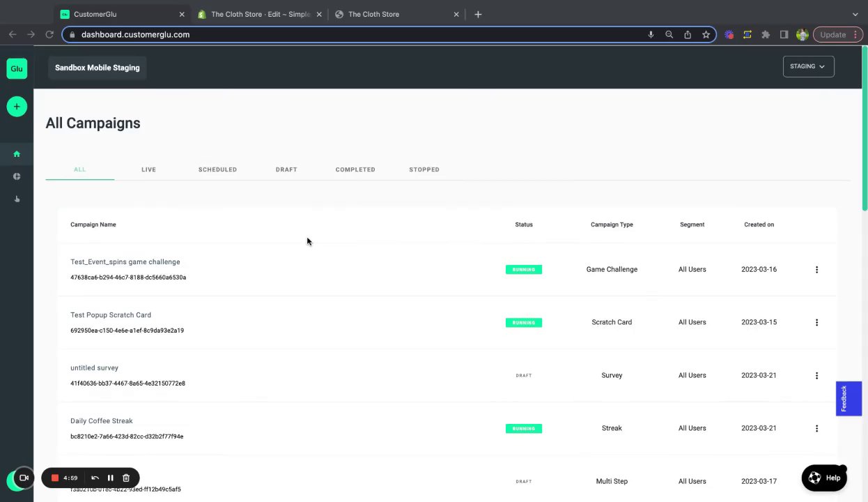Click the share icon in address bar
868x502 pixels.
coord(688,34)
